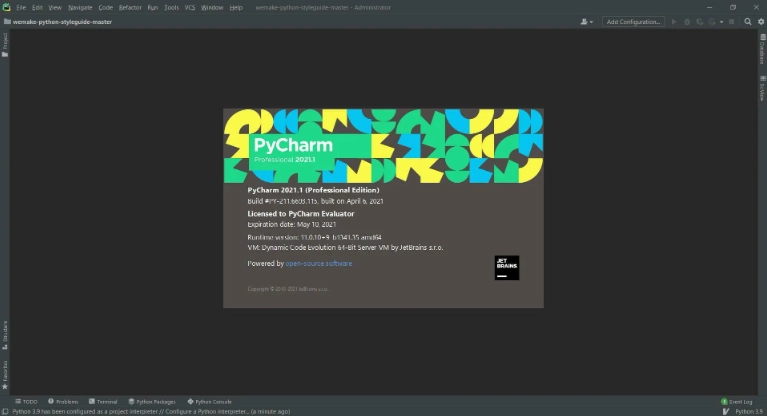
Task: Open the Problems tool window
Action: click(63, 402)
